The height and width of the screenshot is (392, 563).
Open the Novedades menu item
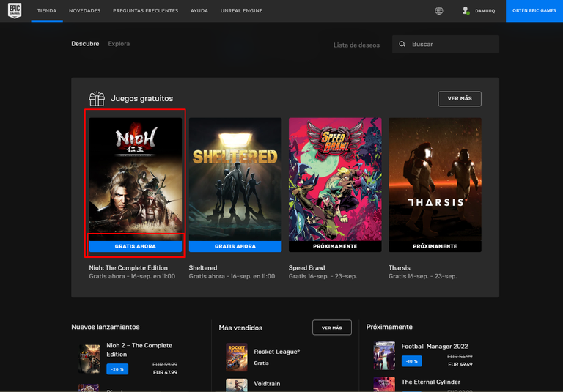coord(84,11)
